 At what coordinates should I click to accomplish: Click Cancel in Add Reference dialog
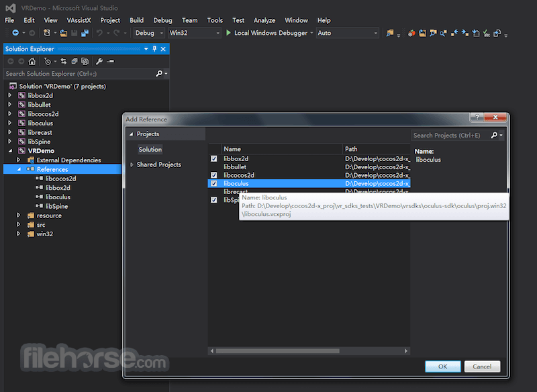482,366
